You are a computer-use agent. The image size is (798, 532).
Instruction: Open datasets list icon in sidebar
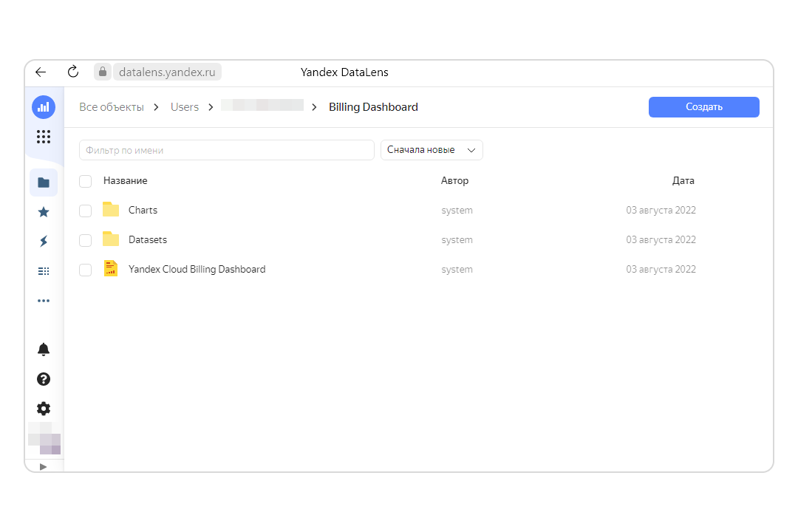pos(44,271)
